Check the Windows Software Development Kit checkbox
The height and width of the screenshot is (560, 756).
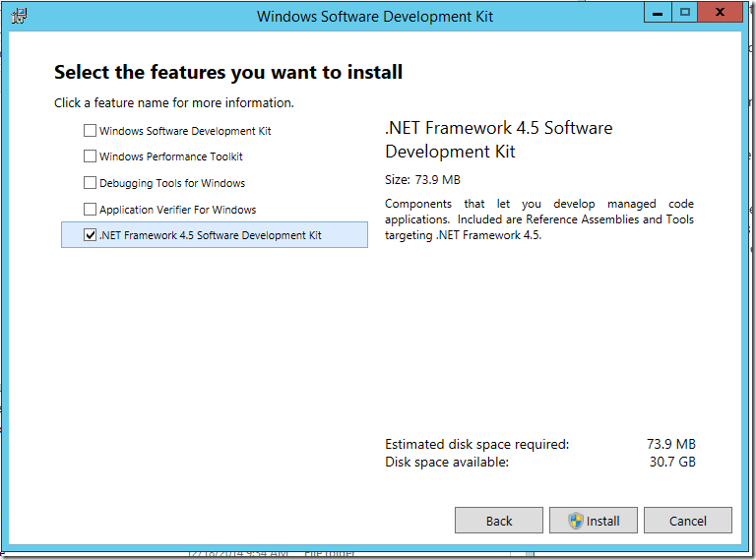(91, 131)
